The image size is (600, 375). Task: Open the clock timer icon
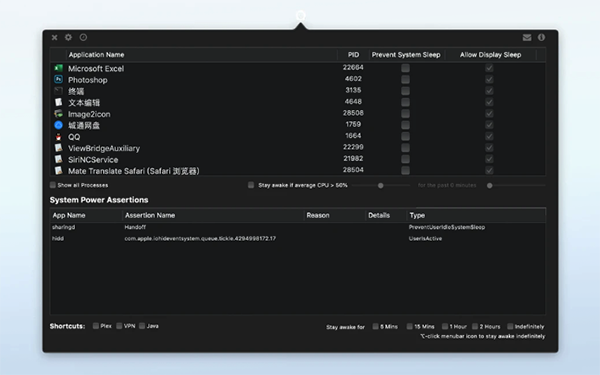[x=83, y=37]
